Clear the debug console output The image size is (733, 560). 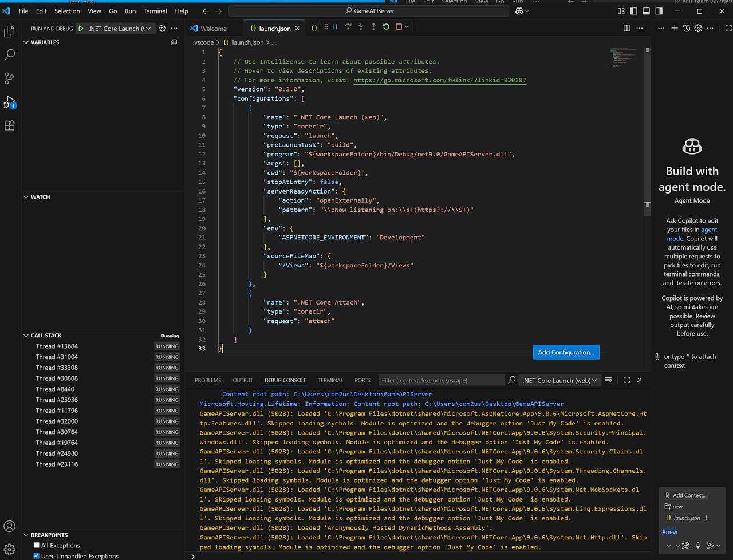pyautogui.click(x=608, y=380)
